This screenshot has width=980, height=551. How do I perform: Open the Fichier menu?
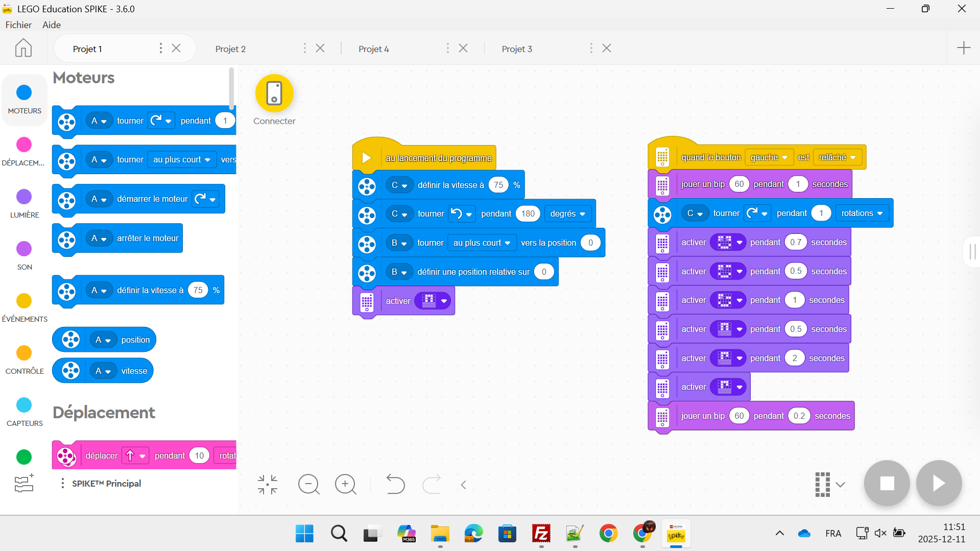[x=18, y=25]
